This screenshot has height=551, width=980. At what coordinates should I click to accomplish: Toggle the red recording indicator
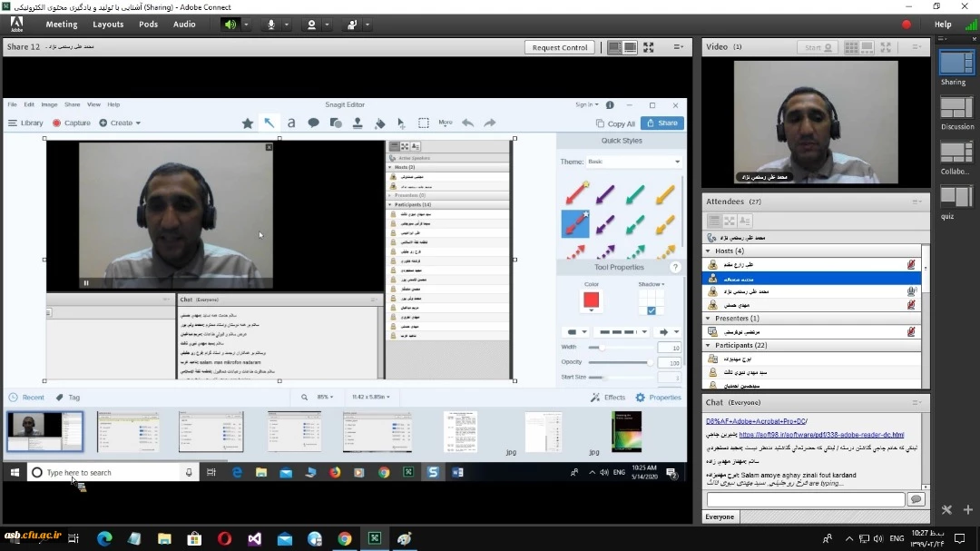click(906, 25)
